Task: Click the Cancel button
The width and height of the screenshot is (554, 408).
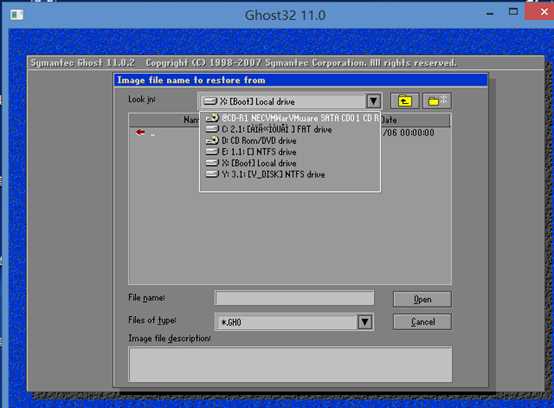Action: pos(422,322)
